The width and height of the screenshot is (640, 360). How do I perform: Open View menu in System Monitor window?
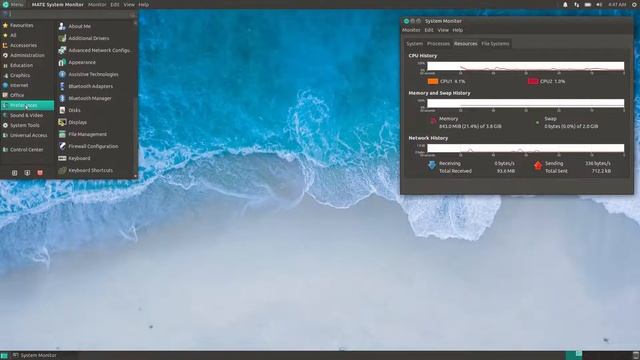[443, 30]
